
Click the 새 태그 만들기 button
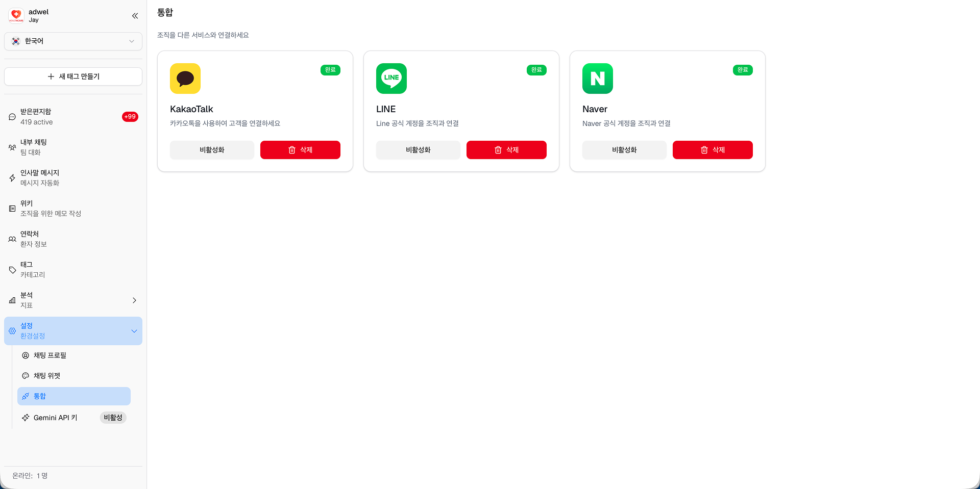[73, 76]
